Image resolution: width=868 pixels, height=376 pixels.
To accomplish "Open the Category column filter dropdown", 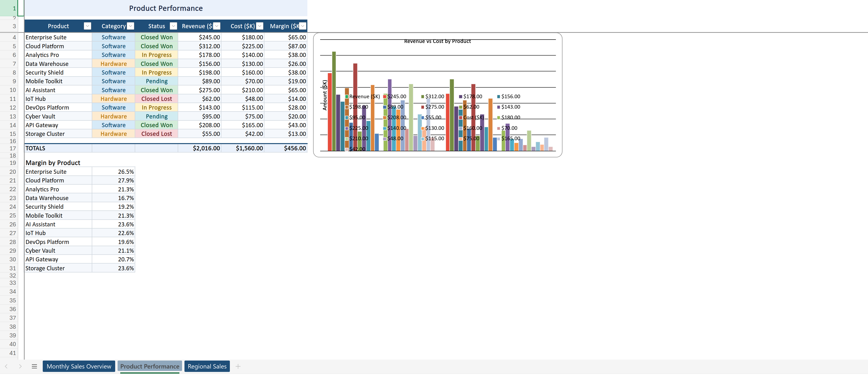I will 131,26.
